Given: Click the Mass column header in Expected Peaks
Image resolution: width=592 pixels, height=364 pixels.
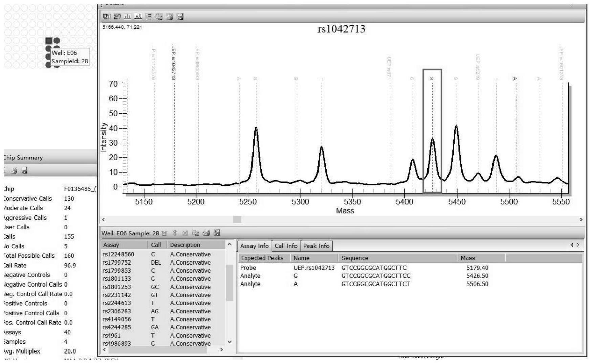Looking at the screenshot, I should point(467,258).
